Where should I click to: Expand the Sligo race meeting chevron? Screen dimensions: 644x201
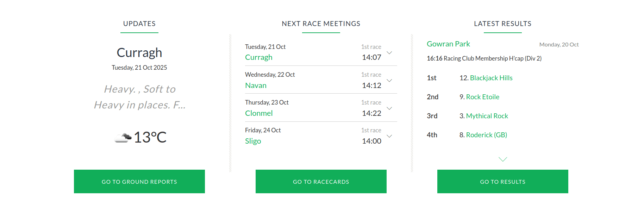coord(389,136)
